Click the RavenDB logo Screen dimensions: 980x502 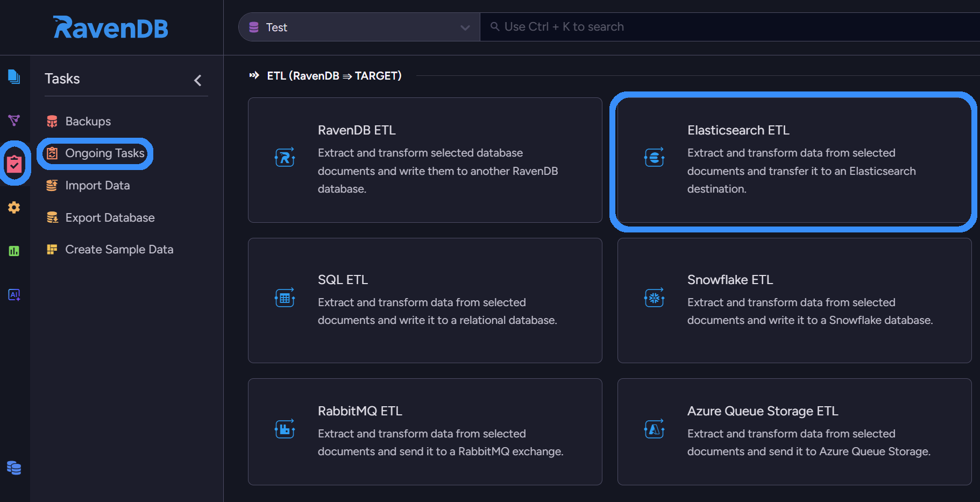click(111, 27)
